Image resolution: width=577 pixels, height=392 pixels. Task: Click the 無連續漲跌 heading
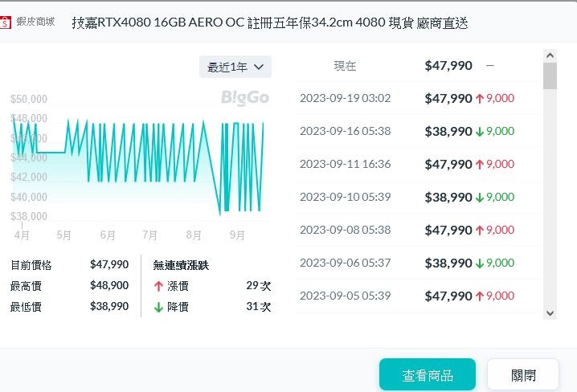[181, 265]
